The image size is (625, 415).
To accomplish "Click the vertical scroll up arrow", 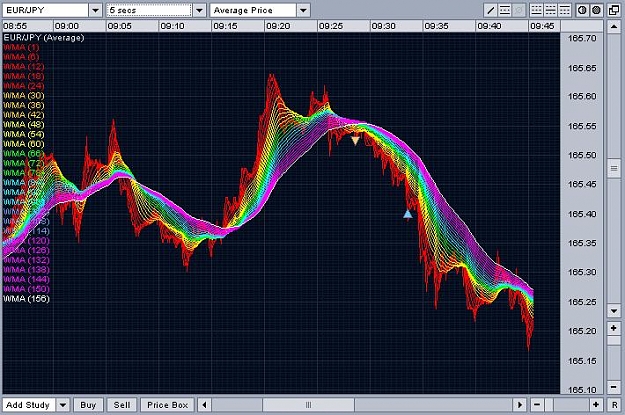I will [x=614, y=27].
